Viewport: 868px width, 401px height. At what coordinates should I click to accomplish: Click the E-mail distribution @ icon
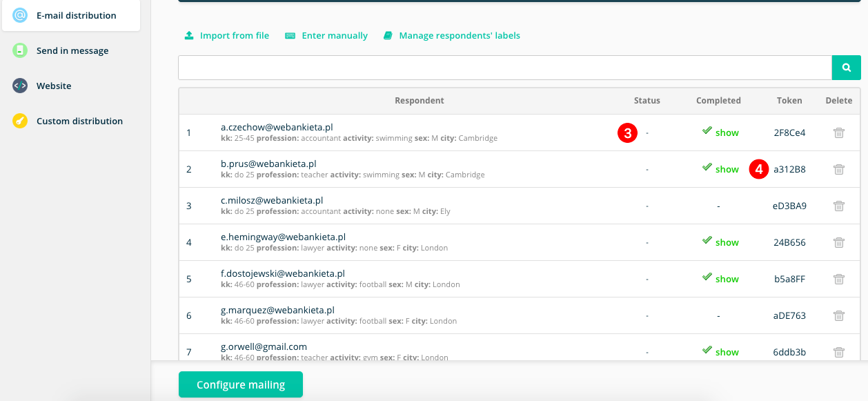[x=20, y=15]
